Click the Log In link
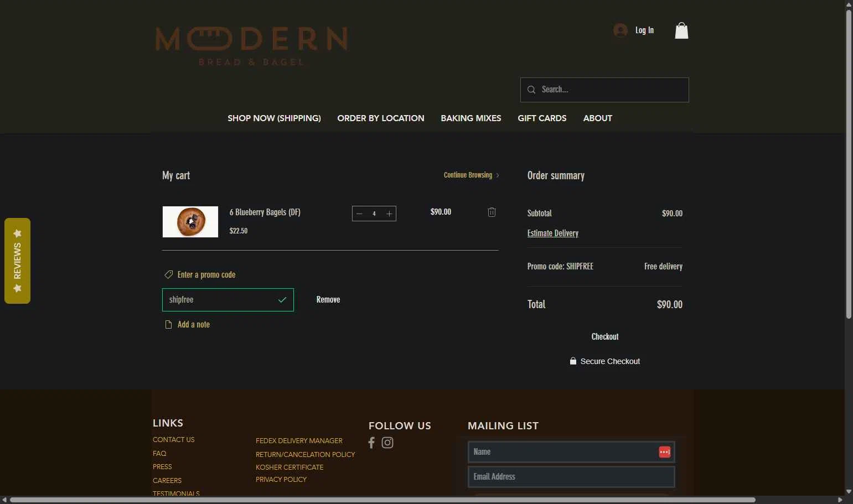Image resolution: width=853 pixels, height=504 pixels. [x=644, y=30]
